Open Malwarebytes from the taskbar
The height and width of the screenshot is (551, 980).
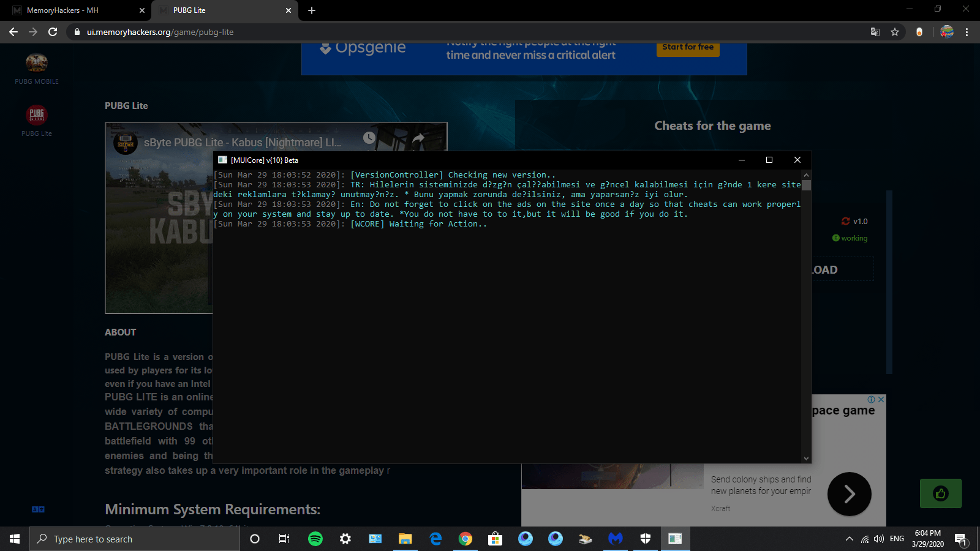pos(616,539)
